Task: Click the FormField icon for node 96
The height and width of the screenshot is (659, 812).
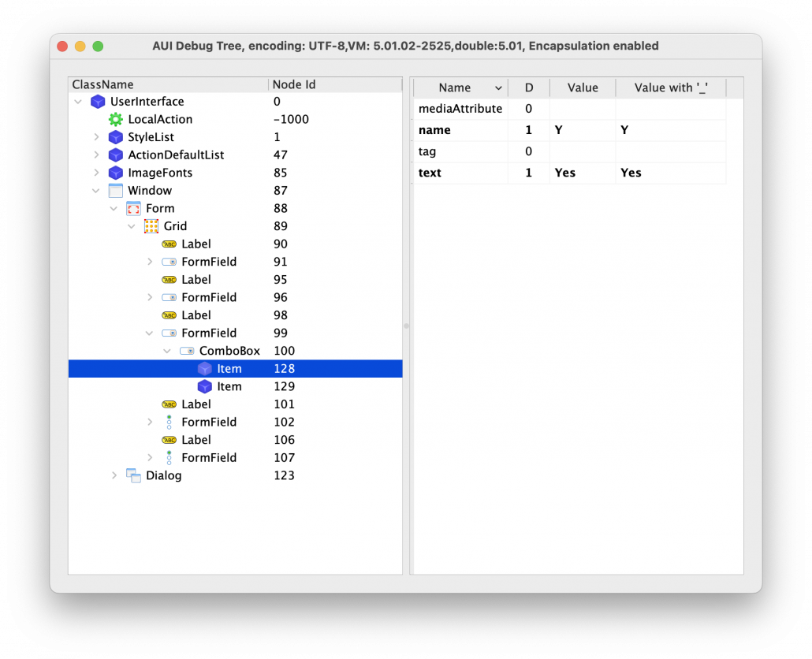Action: coord(169,298)
